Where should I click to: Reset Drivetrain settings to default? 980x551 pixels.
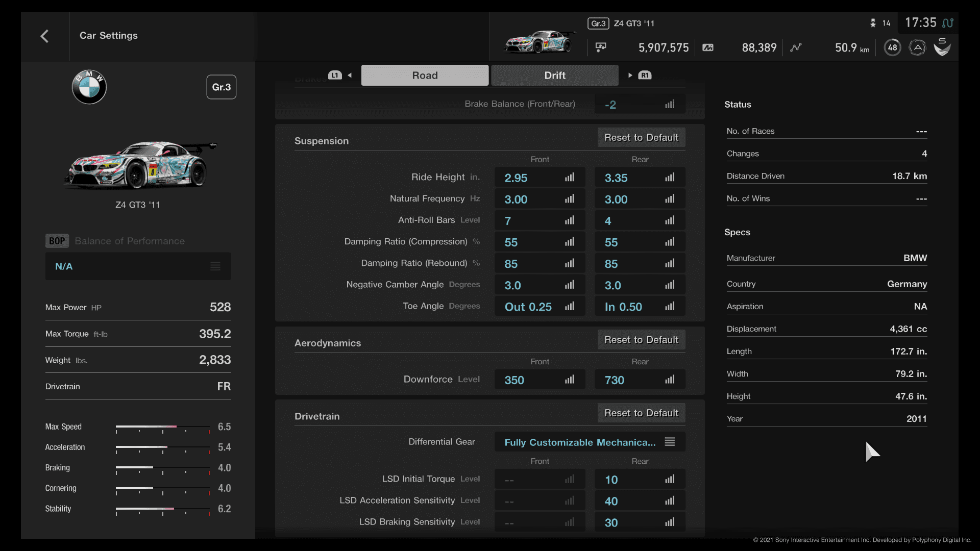pyautogui.click(x=641, y=413)
